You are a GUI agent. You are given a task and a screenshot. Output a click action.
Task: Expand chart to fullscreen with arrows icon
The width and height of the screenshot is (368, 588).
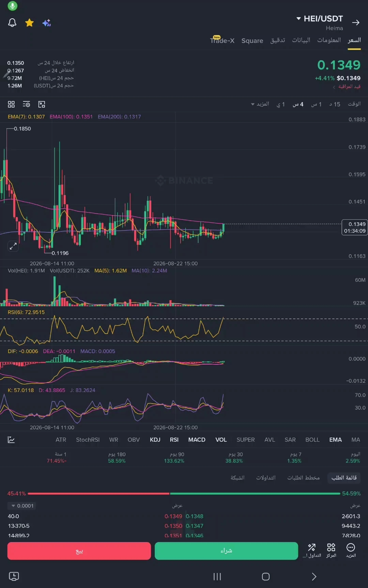click(x=13, y=246)
